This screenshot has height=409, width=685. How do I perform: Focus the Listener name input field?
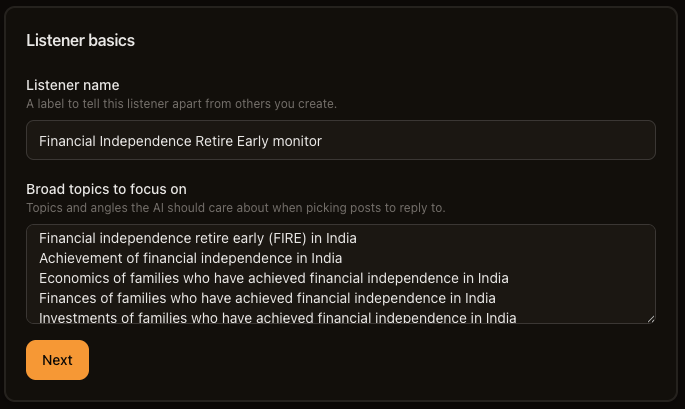pyautogui.click(x=341, y=140)
